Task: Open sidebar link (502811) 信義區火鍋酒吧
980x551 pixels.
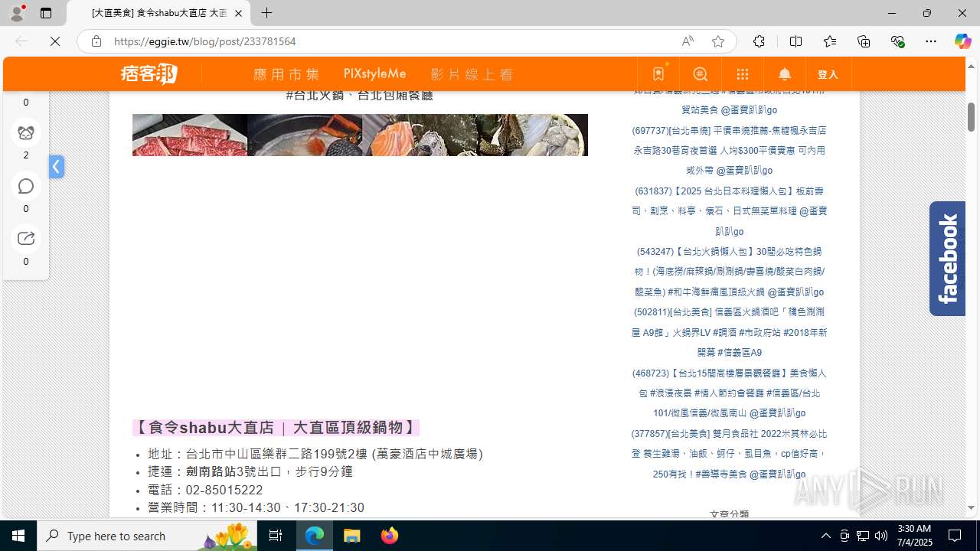Action: [729, 332]
